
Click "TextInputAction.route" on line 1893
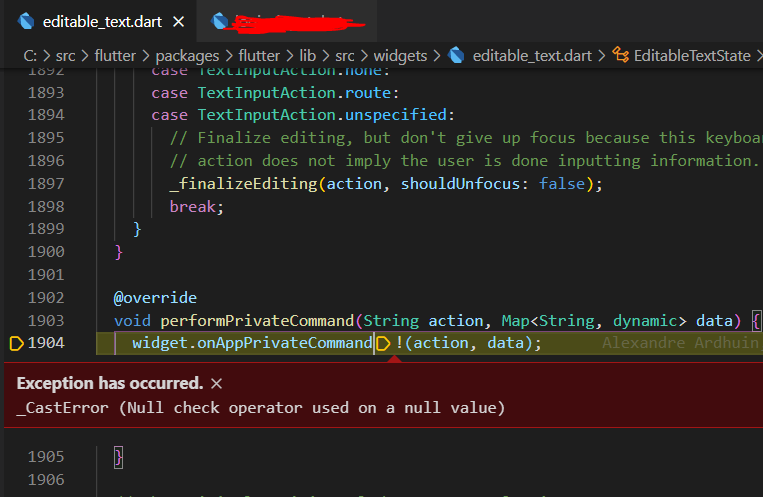294,92
